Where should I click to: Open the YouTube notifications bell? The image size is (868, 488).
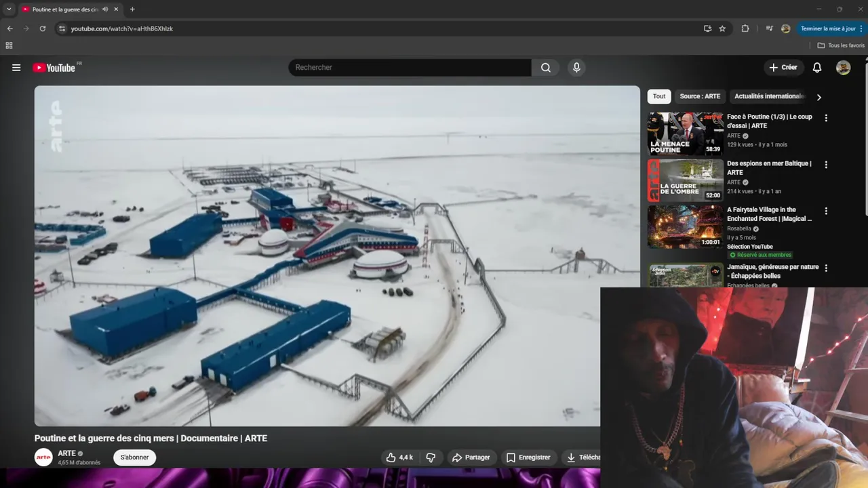(817, 68)
